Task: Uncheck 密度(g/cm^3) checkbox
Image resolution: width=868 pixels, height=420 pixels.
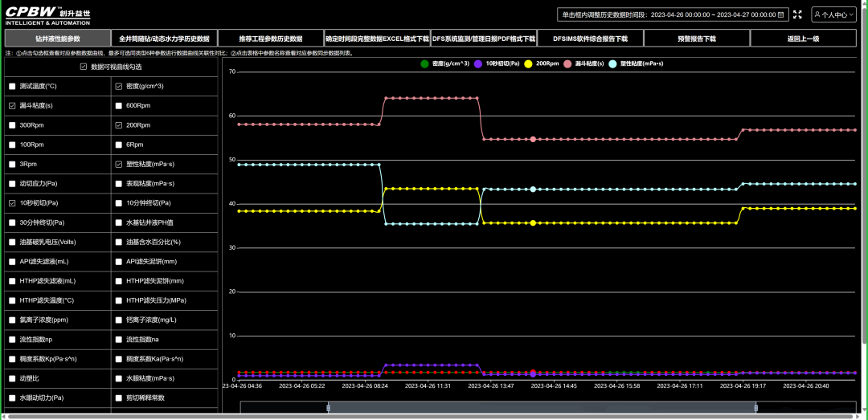Action: (118, 86)
